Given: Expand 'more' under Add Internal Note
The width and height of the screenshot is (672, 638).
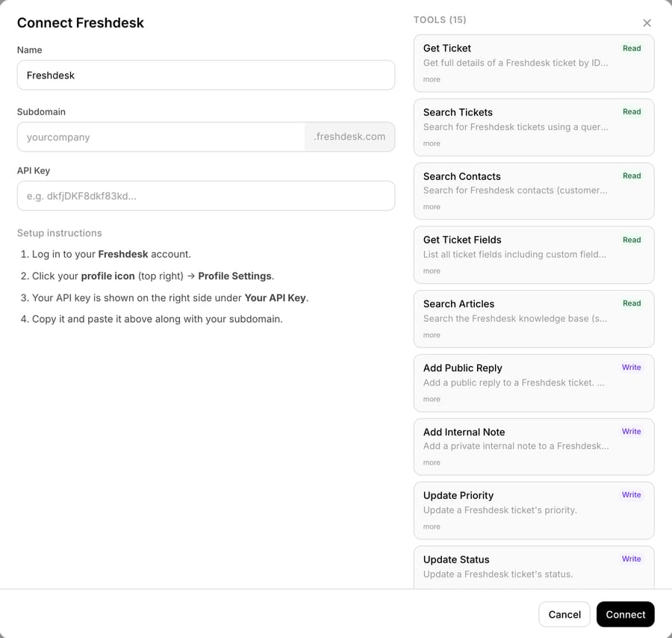Looking at the screenshot, I should click(432, 462).
